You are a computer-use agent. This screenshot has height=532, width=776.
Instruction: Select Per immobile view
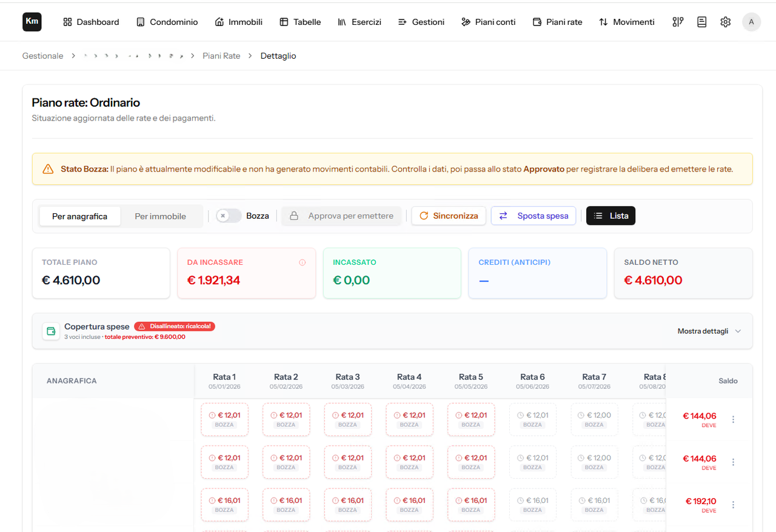[161, 216]
